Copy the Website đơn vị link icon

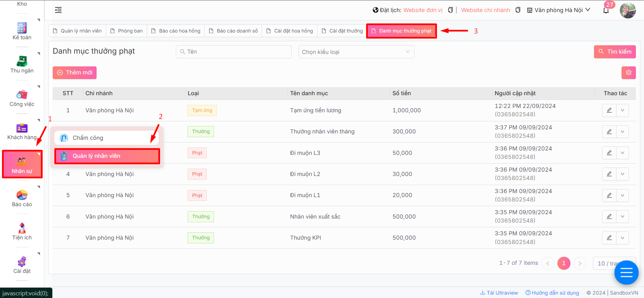coord(450,10)
